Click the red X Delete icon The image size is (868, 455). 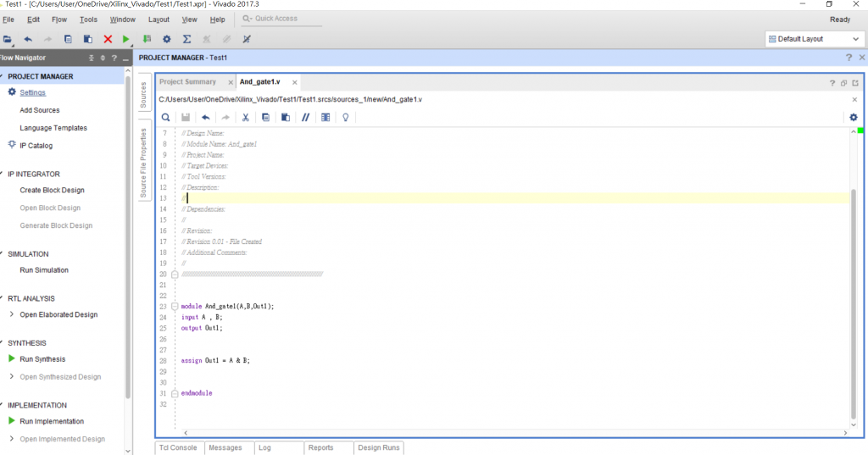coord(108,39)
